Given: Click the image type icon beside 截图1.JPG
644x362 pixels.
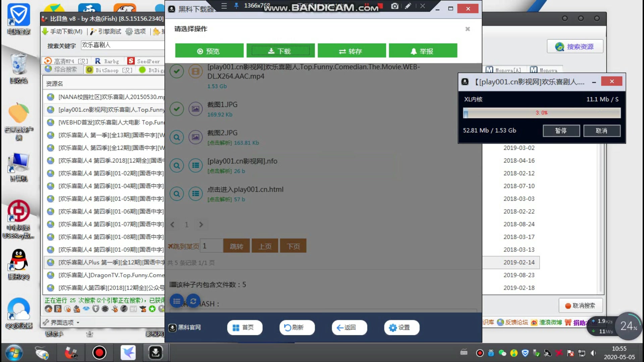Looking at the screenshot, I should (196, 109).
